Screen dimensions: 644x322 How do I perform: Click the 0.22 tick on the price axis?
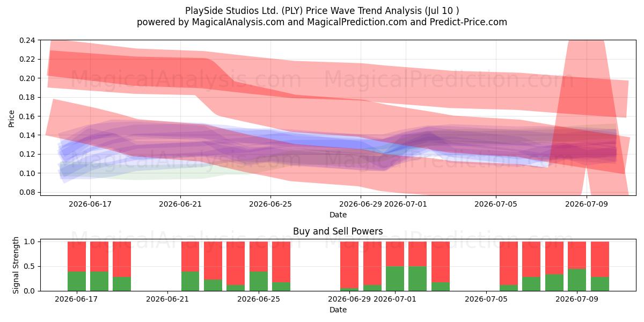pyautogui.click(x=27, y=59)
